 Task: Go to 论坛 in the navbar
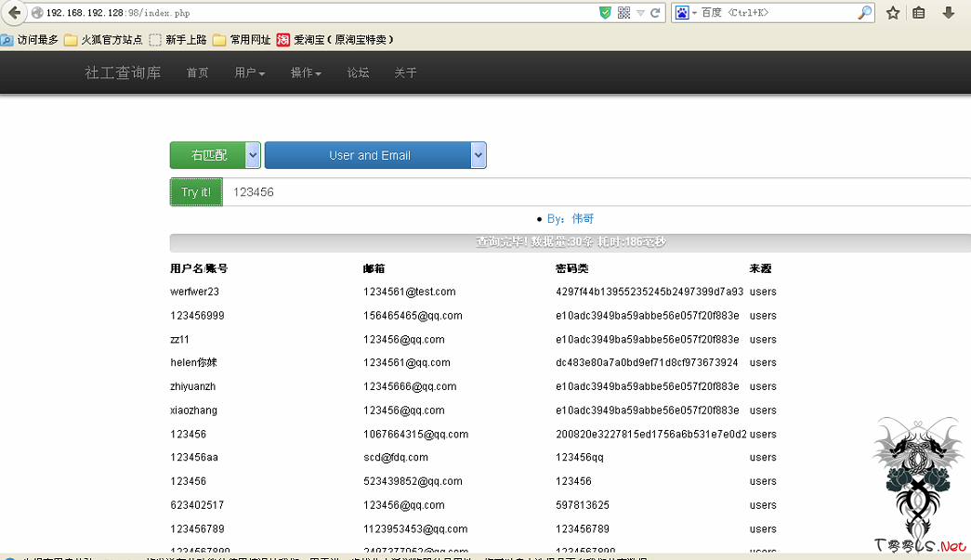(358, 72)
